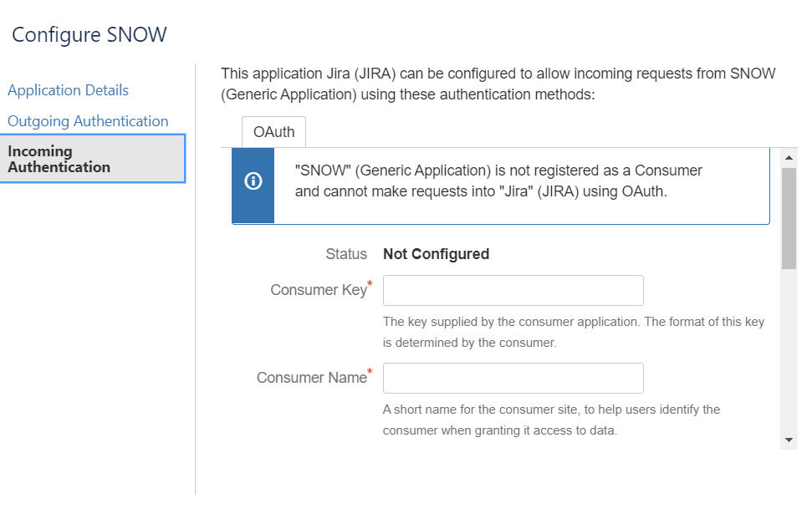Click the Consumer Key help description
812x514 pixels.
point(574,333)
